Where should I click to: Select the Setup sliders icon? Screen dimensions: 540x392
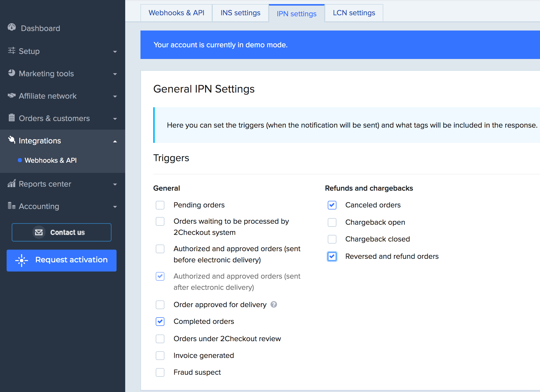(x=11, y=51)
